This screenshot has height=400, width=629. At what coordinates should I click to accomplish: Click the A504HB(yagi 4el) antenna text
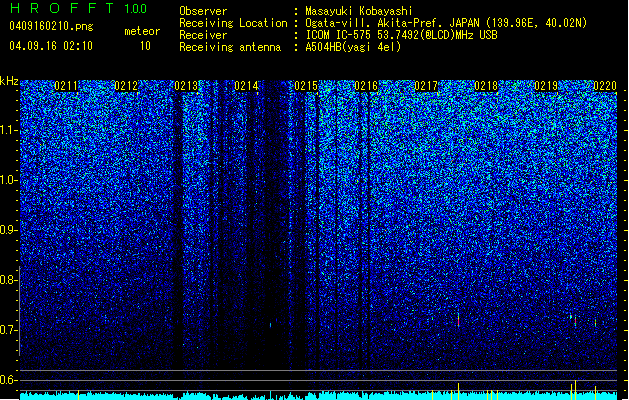coord(353,47)
